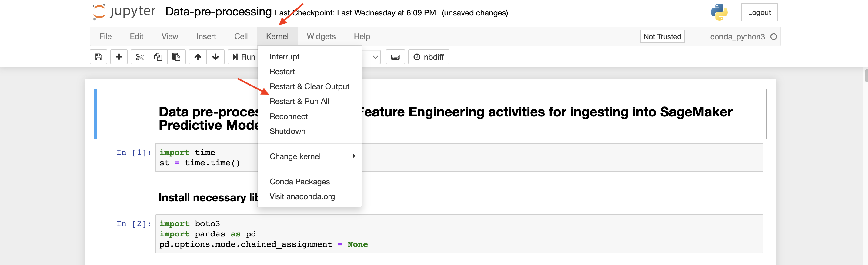Open the Kernel menu
868x265 pixels.
tap(277, 36)
